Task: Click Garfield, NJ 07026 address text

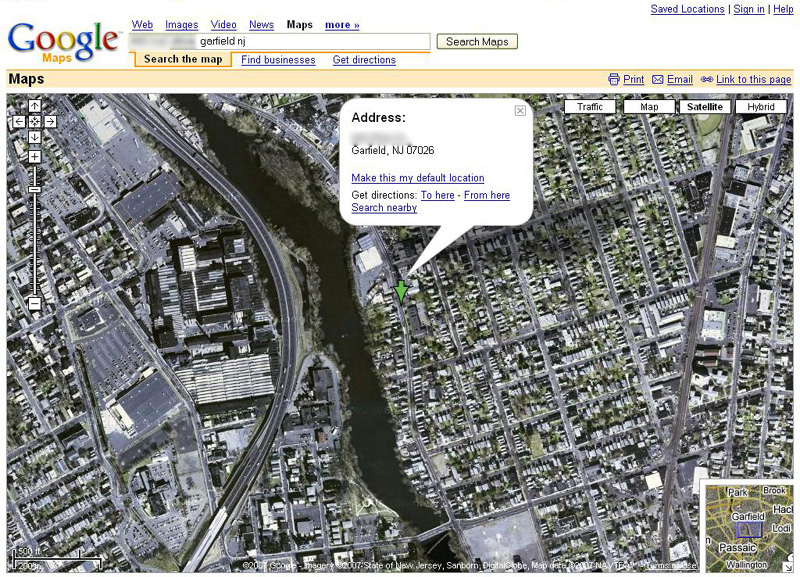Action: coord(393,150)
